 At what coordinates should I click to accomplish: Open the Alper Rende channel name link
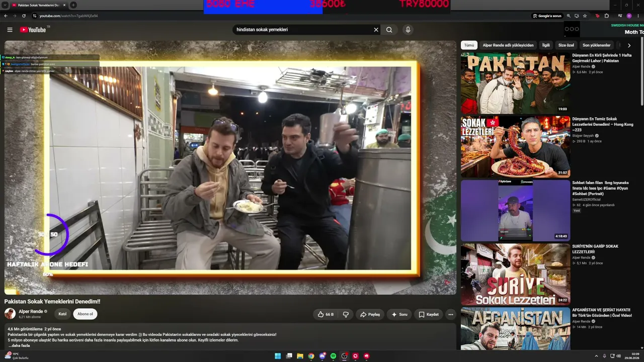[x=31, y=312]
